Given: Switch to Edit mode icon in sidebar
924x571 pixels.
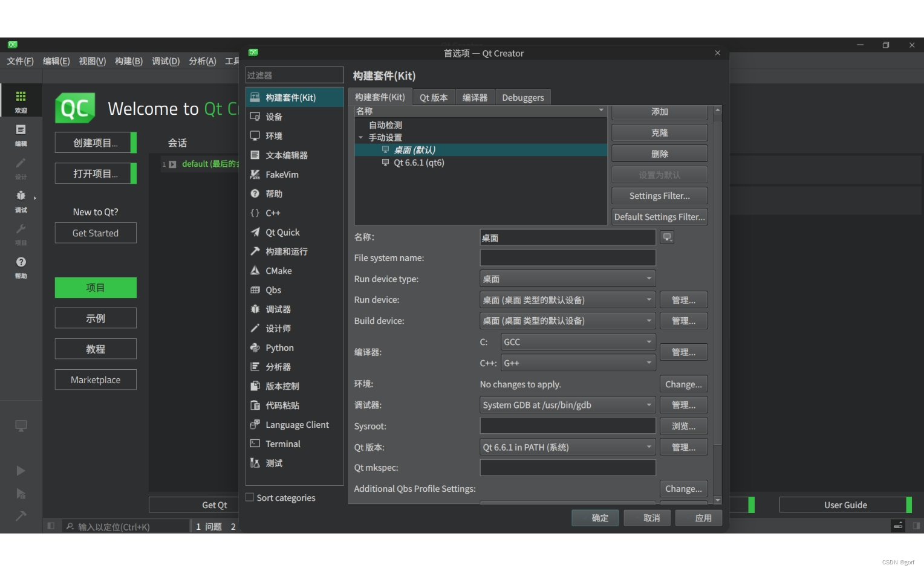Looking at the screenshot, I should (x=21, y=134).
